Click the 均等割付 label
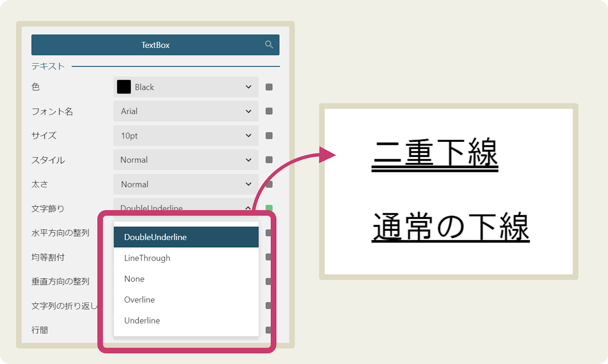The height and width of the screenshot is (364, 608). (x=48, y=257)
